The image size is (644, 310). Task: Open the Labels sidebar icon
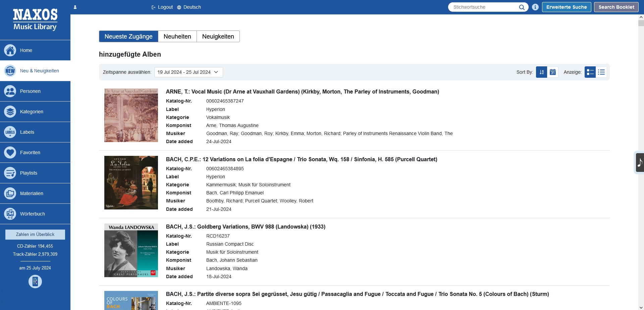coord(10,132)
